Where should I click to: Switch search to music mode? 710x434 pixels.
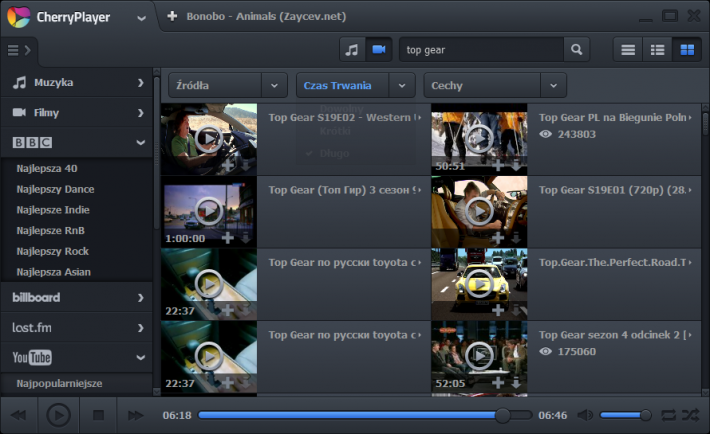click(x=352, y=49)
